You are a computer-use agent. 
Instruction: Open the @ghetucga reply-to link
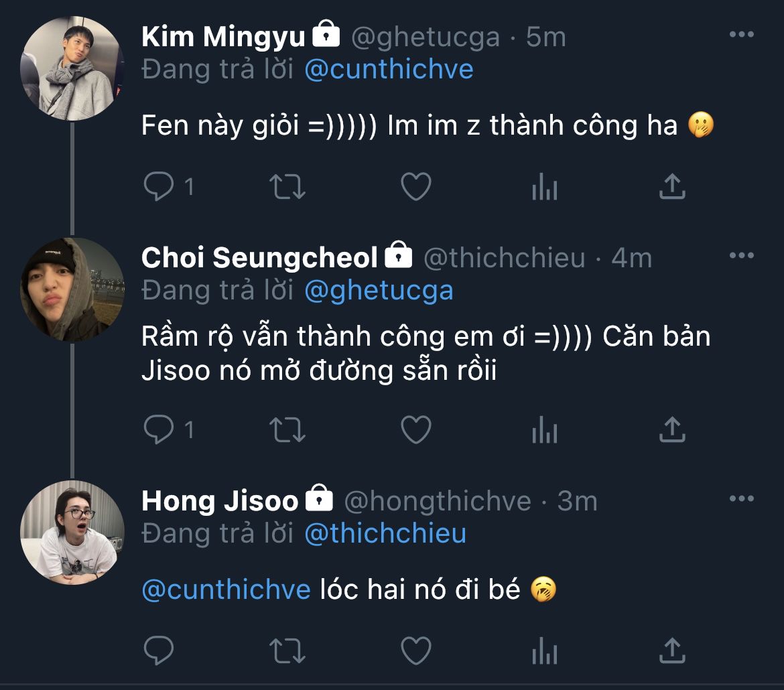(x=379, y=291)
